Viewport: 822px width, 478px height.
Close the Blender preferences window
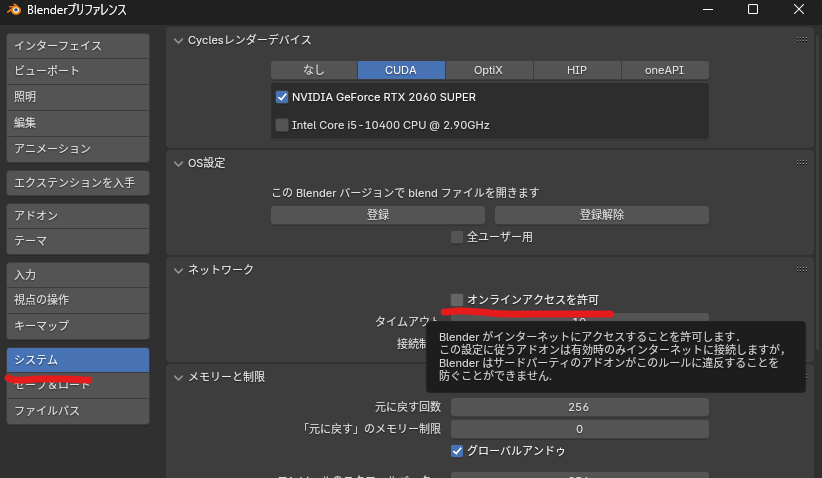798,9
